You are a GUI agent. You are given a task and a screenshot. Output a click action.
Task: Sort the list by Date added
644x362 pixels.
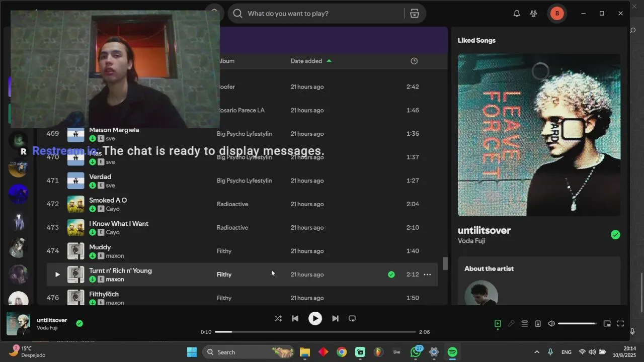[x=311, y=61]
